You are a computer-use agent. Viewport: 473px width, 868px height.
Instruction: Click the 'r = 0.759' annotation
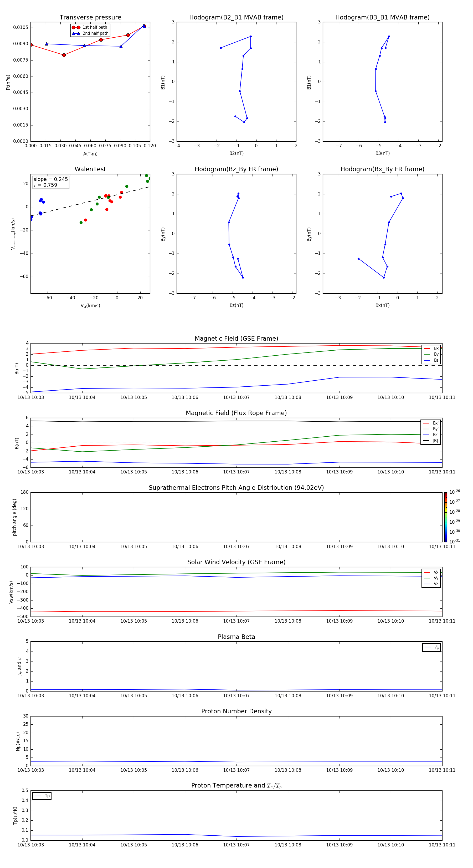pos(45,185)
